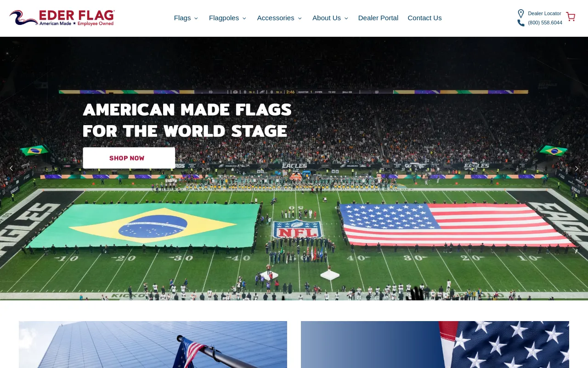This screenshot has width=588, height=368.
Task: Call the (800) 558.6044 phone link
Action: [x=545, y=23]
